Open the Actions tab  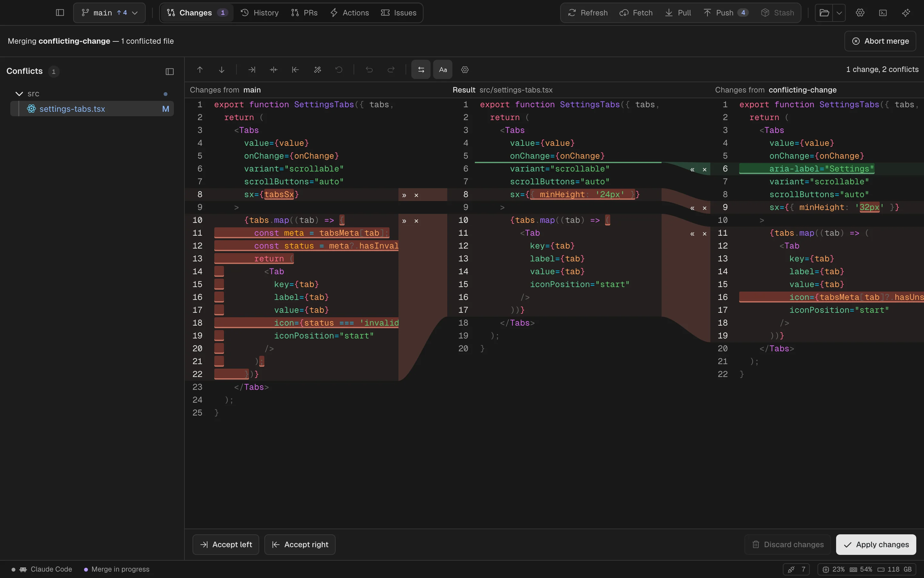tap(349, 13)
